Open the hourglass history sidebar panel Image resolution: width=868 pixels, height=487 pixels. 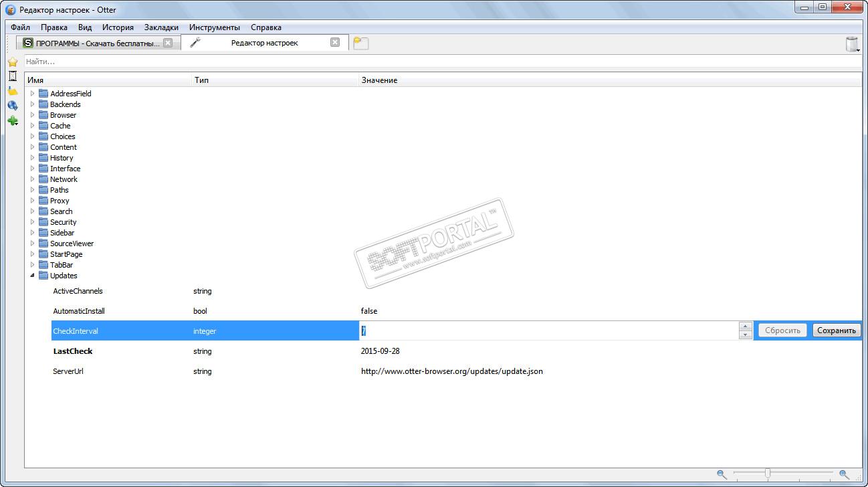click(x=12, y=76)
